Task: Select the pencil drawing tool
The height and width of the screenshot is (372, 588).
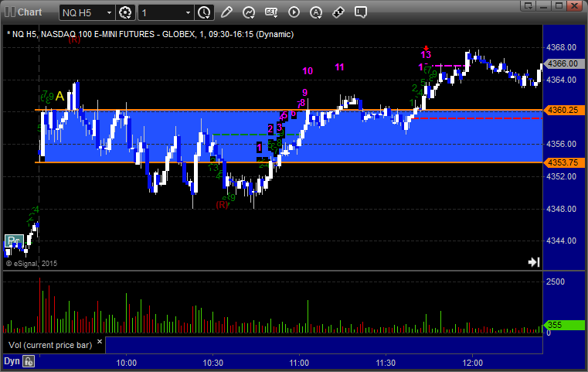Action: tap(226, 12)
